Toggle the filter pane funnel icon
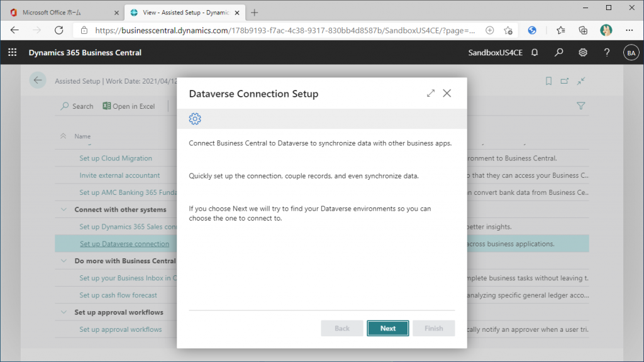 [x=580, y=106]
